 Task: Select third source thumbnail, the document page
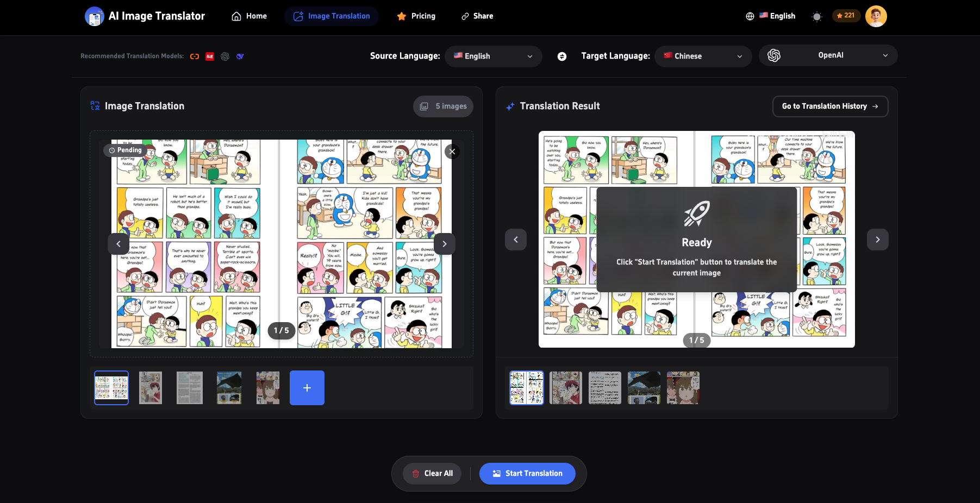point(190,388)
